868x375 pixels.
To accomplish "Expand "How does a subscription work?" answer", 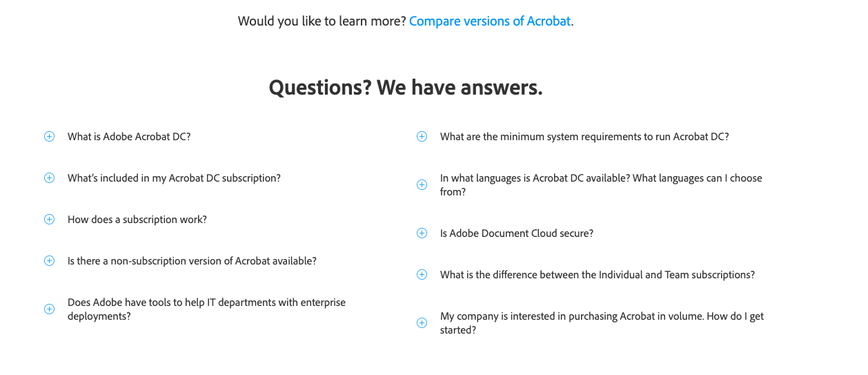I will (137, 220).
